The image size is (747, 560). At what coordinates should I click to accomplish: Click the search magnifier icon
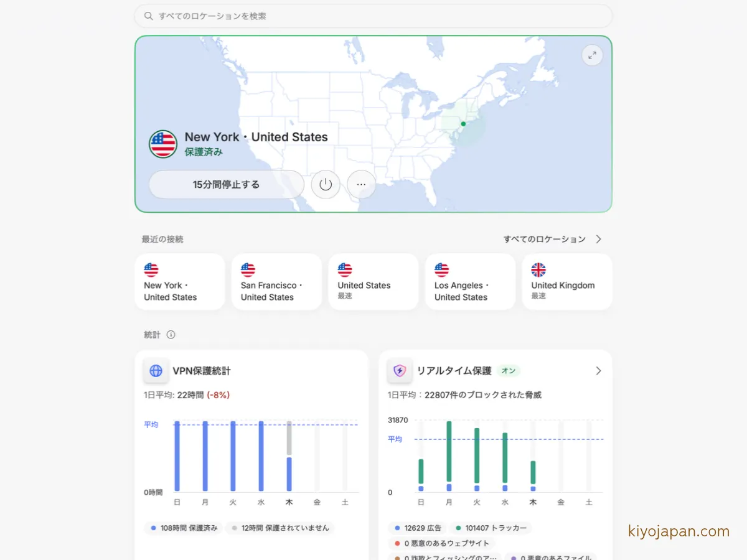(x=148, y=16)
